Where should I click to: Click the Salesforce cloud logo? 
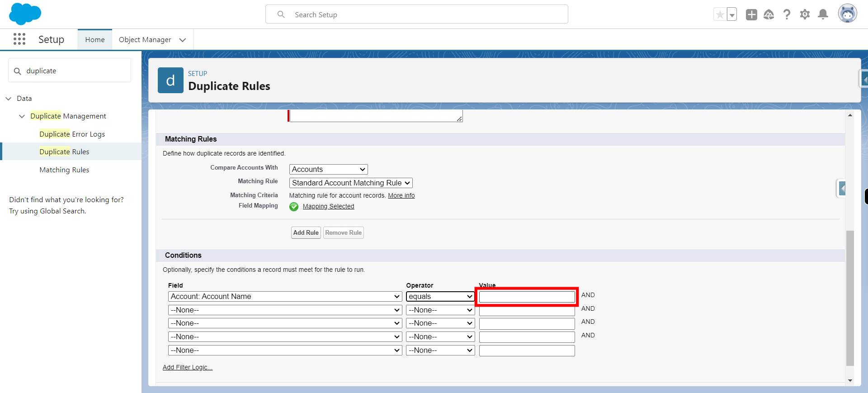coord(25,14)
